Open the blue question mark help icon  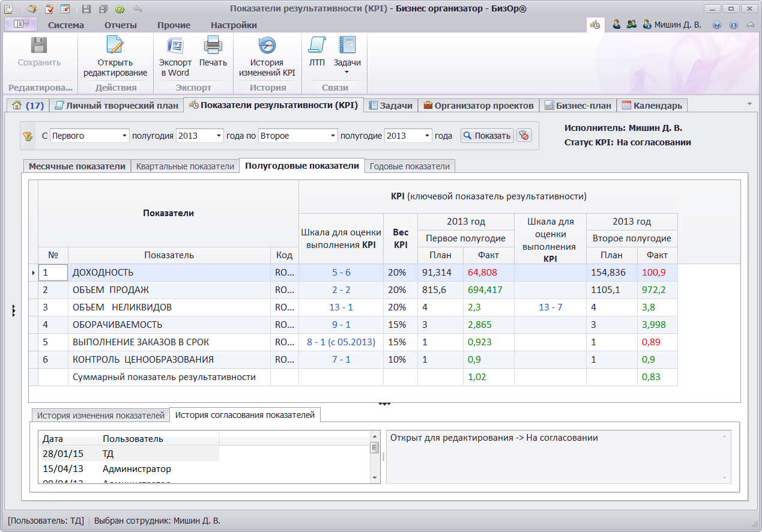pyautogui.click(x=716, y=25)
